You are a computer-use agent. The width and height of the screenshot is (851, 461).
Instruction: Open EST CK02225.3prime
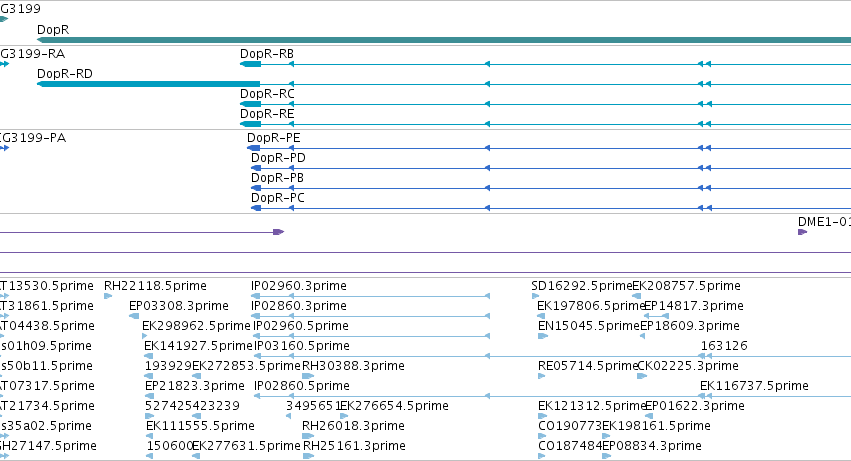688,367
